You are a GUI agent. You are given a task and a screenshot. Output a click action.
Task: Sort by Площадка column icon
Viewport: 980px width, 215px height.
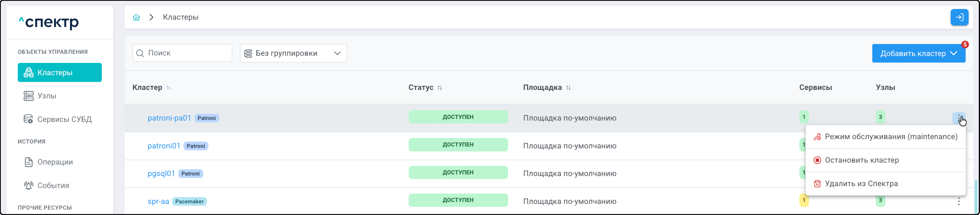coord(568,88)
